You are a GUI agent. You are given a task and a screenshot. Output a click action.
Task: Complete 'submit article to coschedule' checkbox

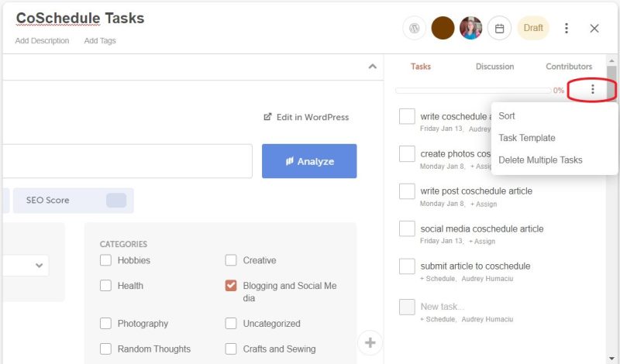point(407,266)
